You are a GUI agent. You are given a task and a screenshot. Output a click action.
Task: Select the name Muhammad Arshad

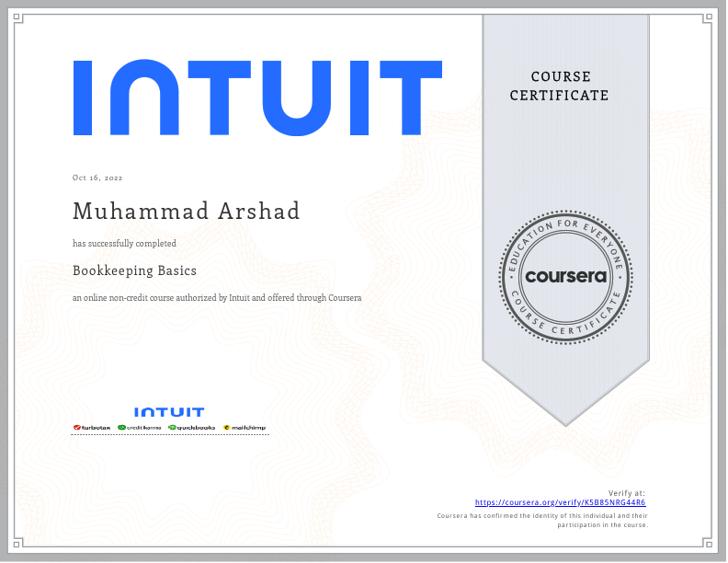pyautogui.click(x=187, y=211)
